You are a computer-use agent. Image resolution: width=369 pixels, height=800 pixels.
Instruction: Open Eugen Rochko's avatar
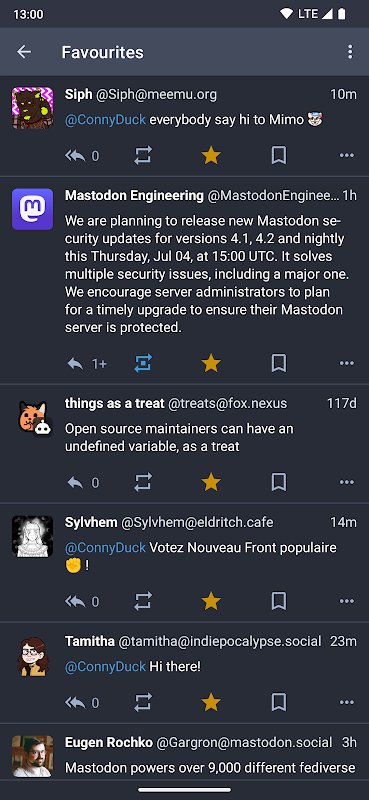pos(33,756)
